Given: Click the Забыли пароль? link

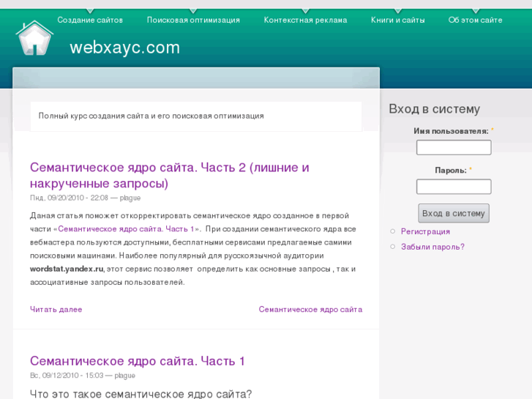Looking at the screenshot, I should pyautogui.click(x=432, y=247).
